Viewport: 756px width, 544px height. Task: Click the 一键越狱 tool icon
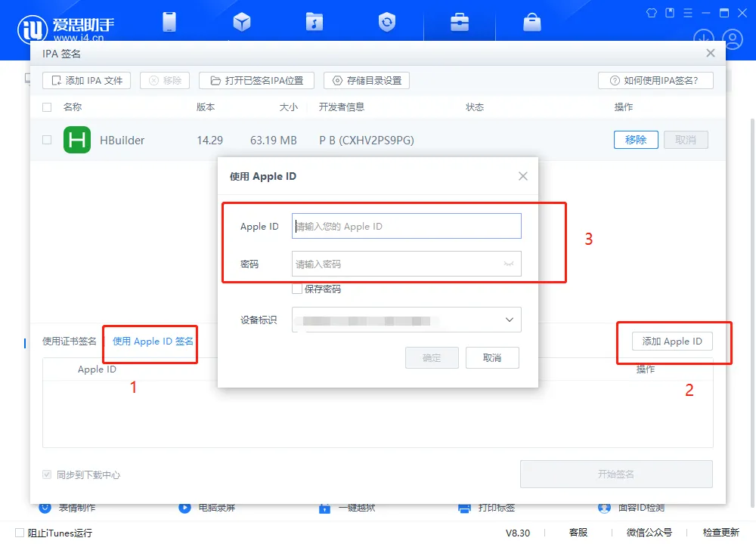[x=324, y=508]
